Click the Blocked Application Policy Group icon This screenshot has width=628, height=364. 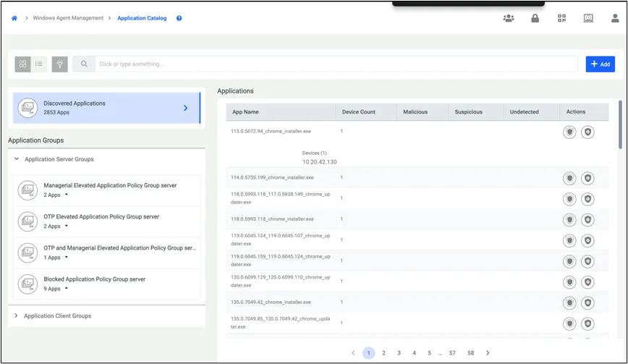coord(27,284)
